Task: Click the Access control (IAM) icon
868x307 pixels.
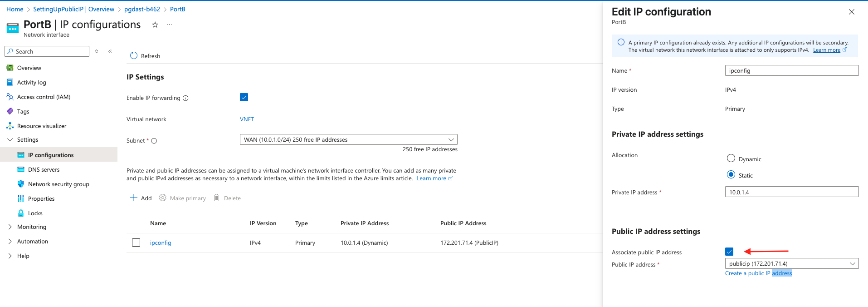Action: pyautogui.click(x=10, y=97)
